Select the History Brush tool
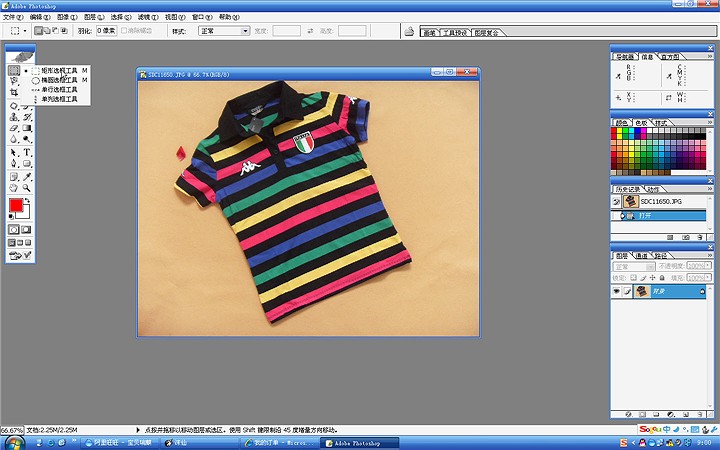 27,117
